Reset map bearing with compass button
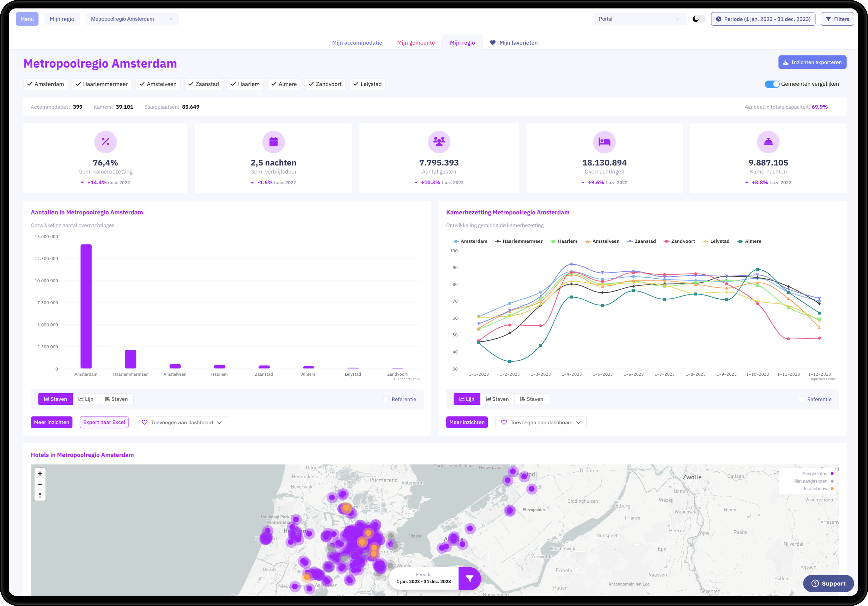The image size is (868, 606). pos(40,495)
